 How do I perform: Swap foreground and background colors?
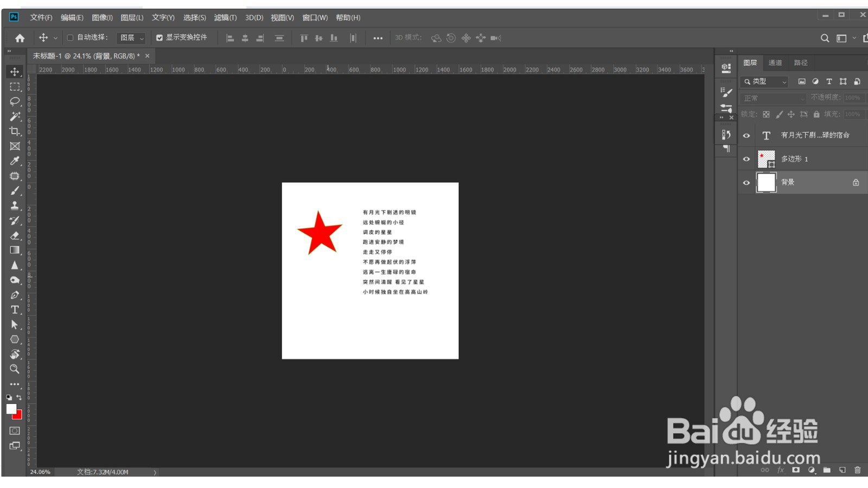[19, 397]
